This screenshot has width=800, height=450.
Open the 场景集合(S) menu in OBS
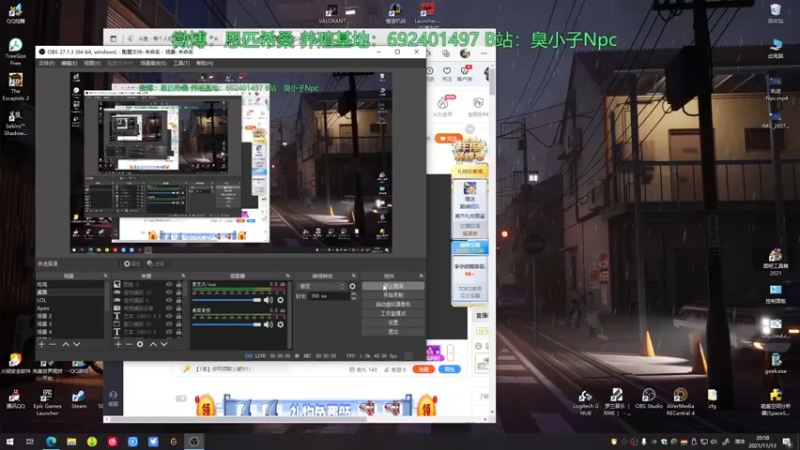coord(153,63)
